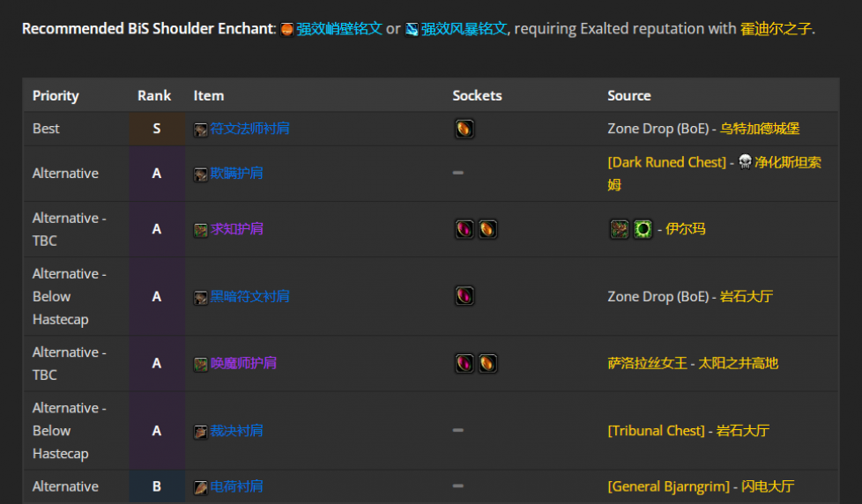Click the red gem socket for 求知护肩
Image resolution: width=862 pixels, height=504 pixels.
(464, 229)
